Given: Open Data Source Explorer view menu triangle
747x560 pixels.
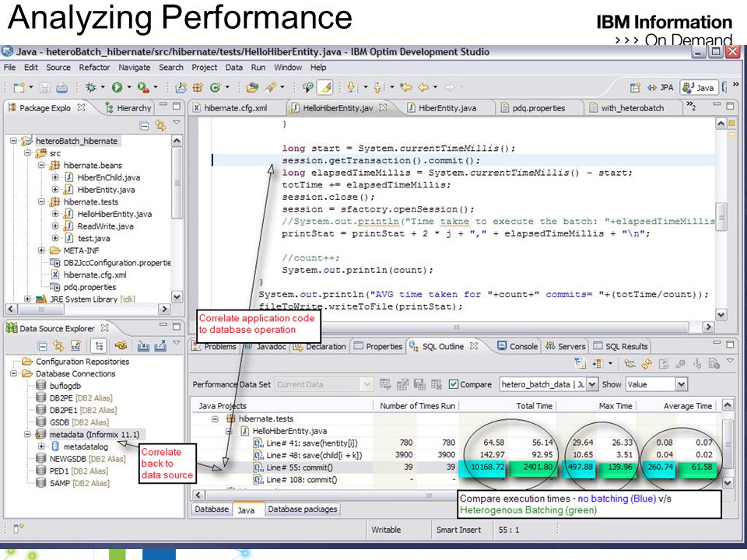Looking at the screenshot, I should tap(177, 343).
